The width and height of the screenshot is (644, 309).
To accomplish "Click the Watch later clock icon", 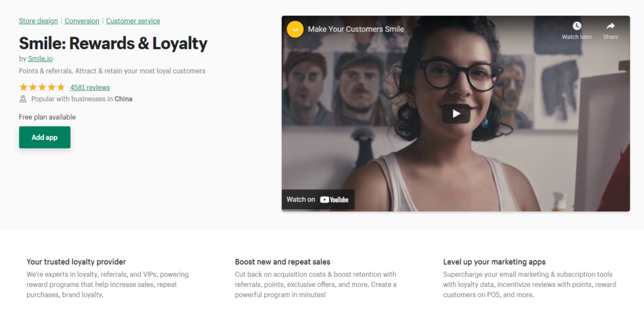I will 577,26.
